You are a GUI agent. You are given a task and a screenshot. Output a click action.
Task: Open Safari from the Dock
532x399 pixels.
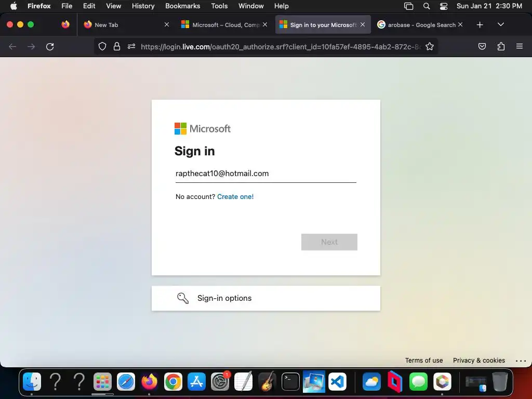point(126,381)
